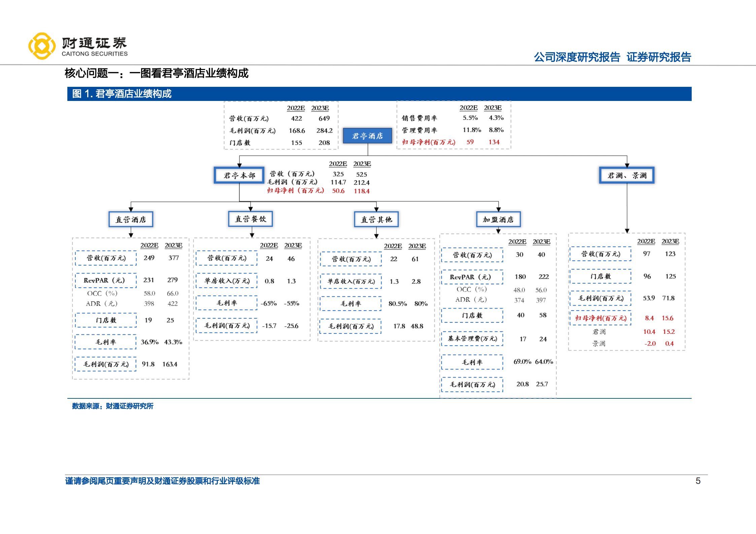This screenshot has width=756, height=534.
Task: Expand the 单房收入(万元) field under 直营餐饮
Action: [x=226, y=281]
